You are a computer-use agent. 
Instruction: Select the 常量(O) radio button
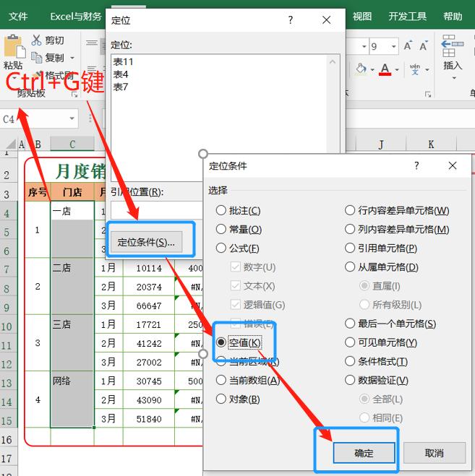pyautogui.click(x=221, y=229)
